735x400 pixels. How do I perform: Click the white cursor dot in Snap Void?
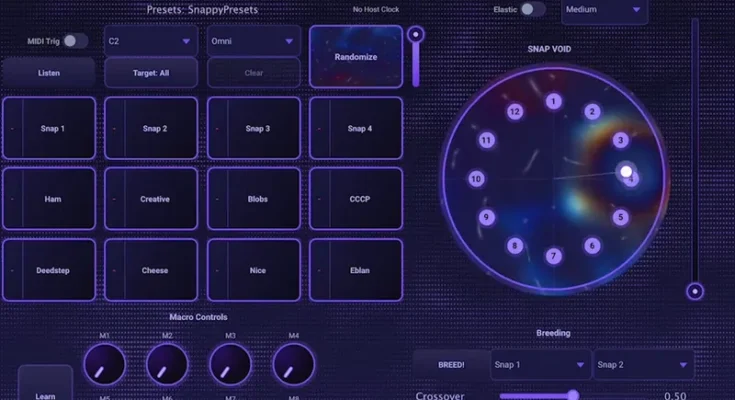(x=627, y=172)
